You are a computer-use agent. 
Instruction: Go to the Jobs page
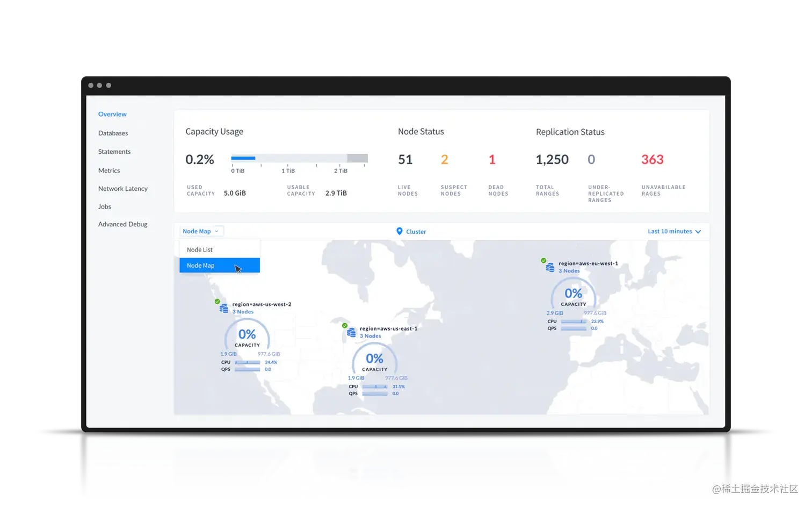104,206
